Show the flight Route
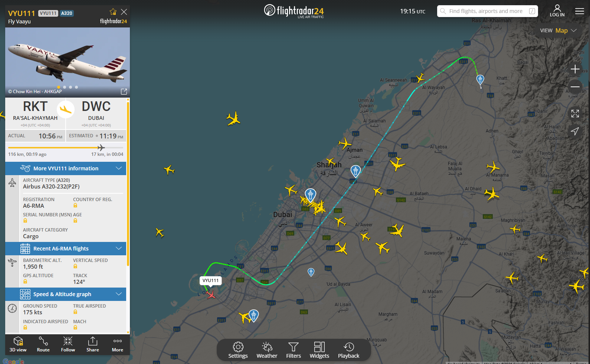The width and height of the screenshot is (590, 364). coord(43,344)
